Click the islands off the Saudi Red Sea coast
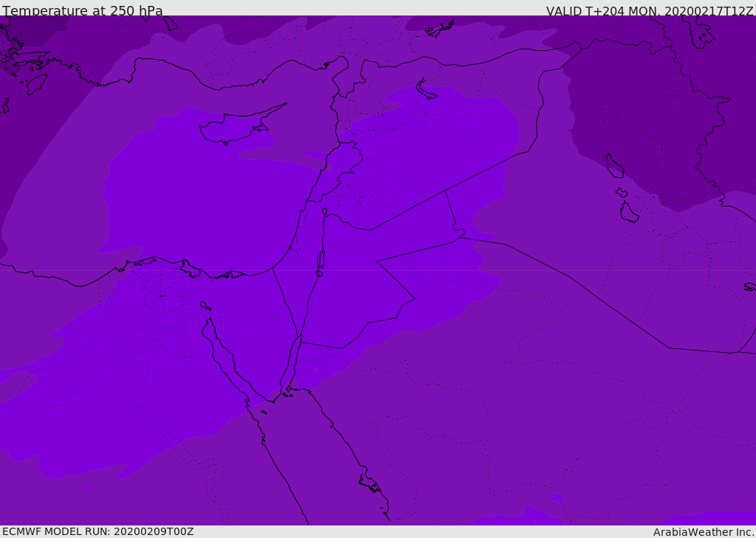The width and height of the screenshot is (756, 538). point(369,484)
